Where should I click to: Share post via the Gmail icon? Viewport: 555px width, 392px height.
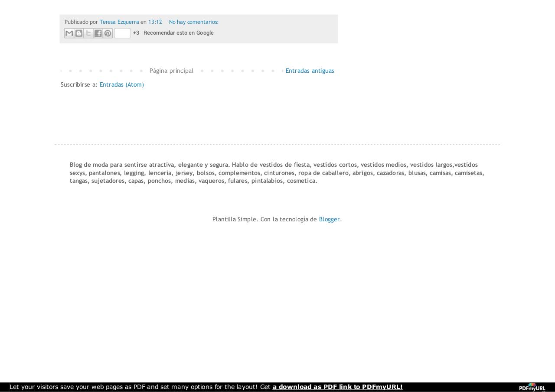pyautogui.click(x=69, y=33)
